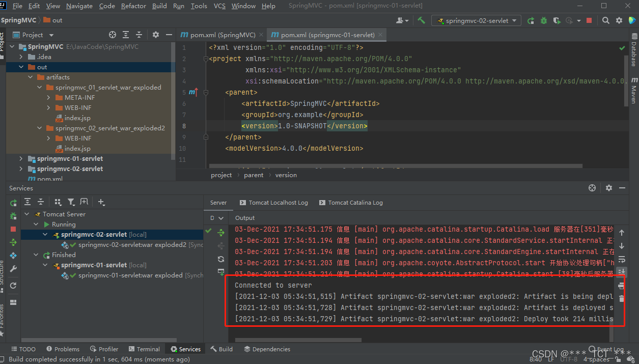Expand all in Project panel toolbar
The image size is (639, 364).
click(126, 35)
